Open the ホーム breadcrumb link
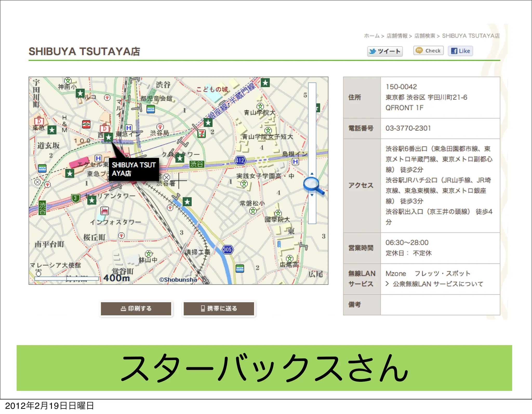This screenshot has width=532, height=414. (x=371, y=36)
